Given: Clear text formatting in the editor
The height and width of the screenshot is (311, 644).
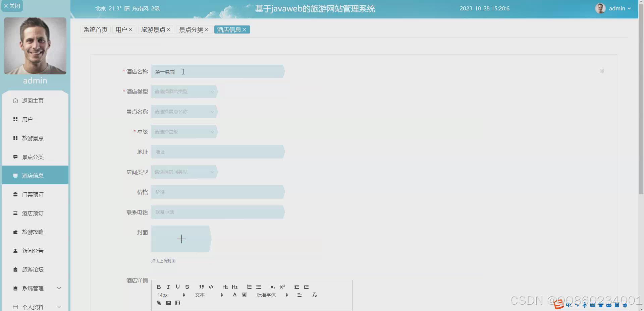Looking at the screenshot, I should click(x=314, y=295).
